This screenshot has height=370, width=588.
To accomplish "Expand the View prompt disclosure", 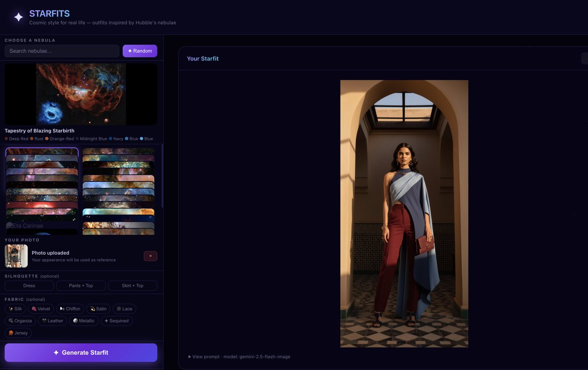I will [239, 357].
